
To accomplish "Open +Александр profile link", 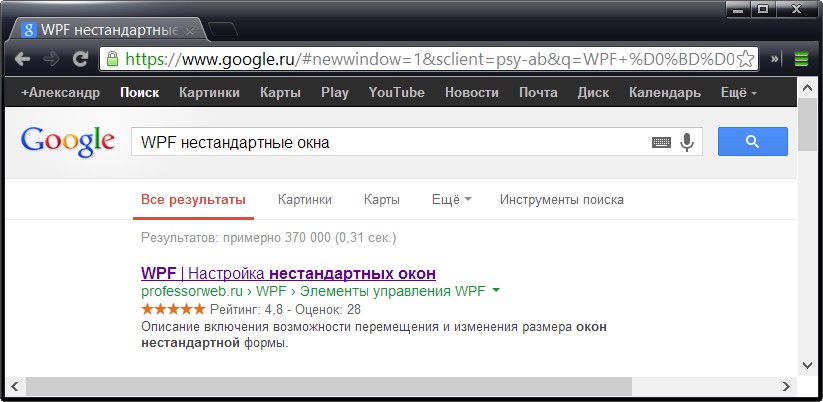I will tap(60, 92).
